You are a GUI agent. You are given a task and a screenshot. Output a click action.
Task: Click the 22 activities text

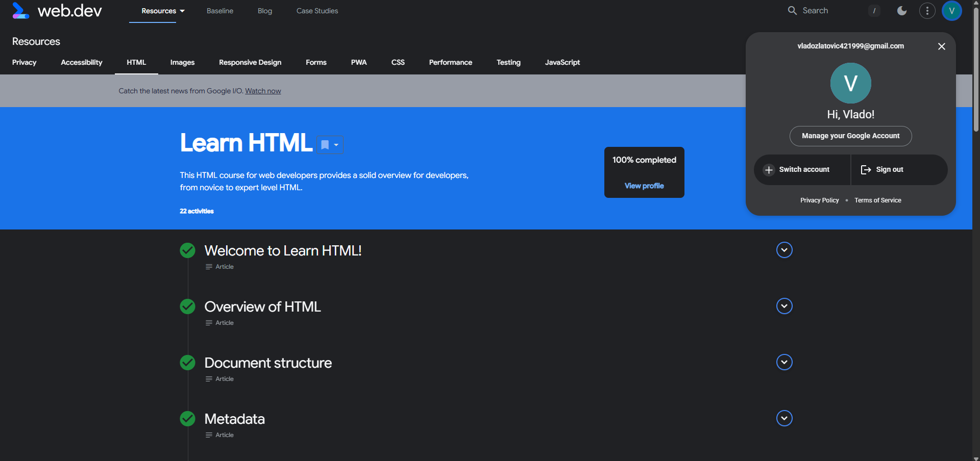[x=197, y=211]
